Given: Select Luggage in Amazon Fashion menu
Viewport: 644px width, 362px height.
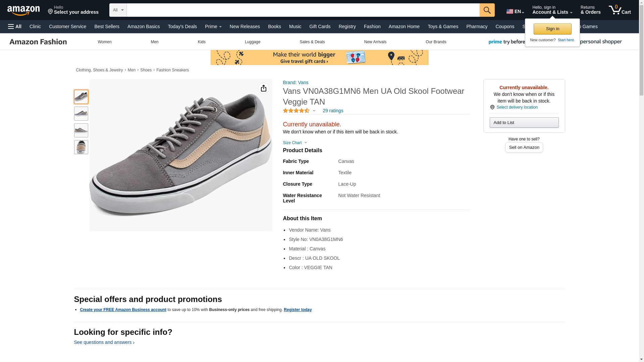Looking at the screenshot, I should click(x=253, y=42).
